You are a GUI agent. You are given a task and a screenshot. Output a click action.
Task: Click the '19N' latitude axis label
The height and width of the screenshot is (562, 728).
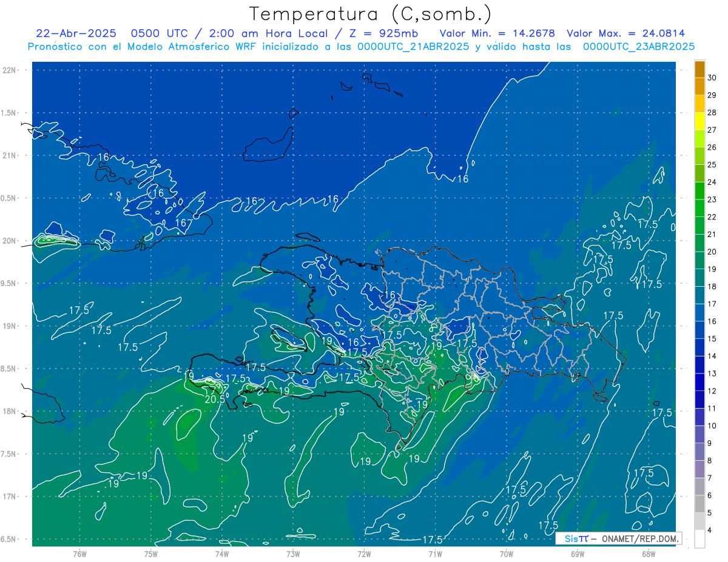8,326
